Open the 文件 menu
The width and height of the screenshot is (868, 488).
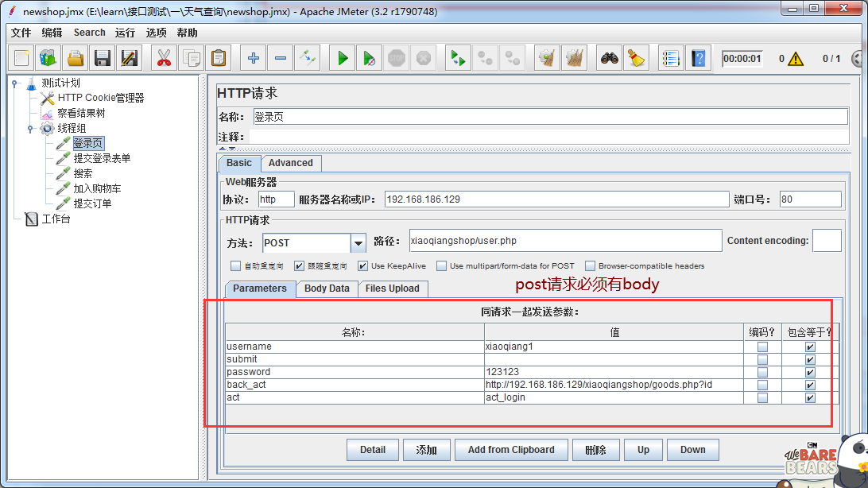tap(21, 33)
